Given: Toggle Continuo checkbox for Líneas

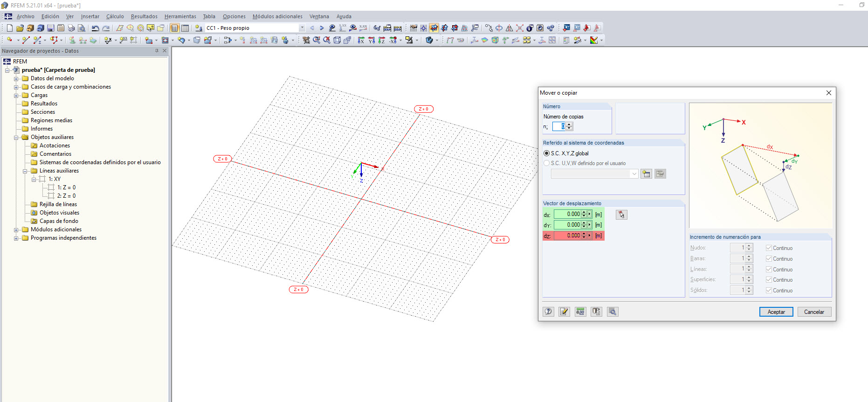Looking at the screenshot, I should pyautogui.click(x=769, y=270).
